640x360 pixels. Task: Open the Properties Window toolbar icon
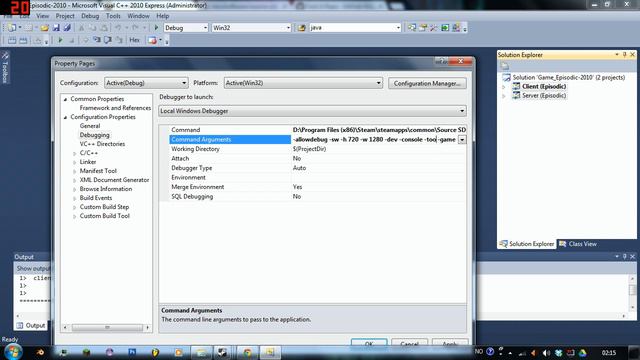pyautogui.click(x=423, y=28)
